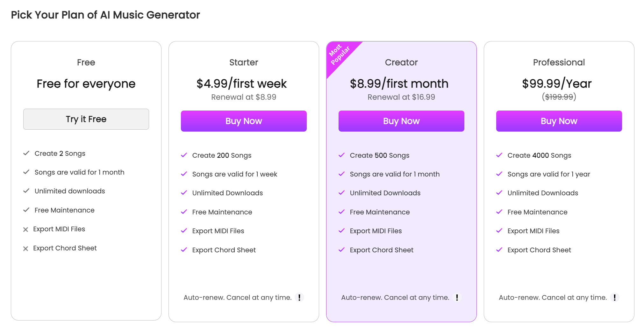Click Buy Now for Professional plan
Viewport: 644px width, 332px height.
(559, 121)
